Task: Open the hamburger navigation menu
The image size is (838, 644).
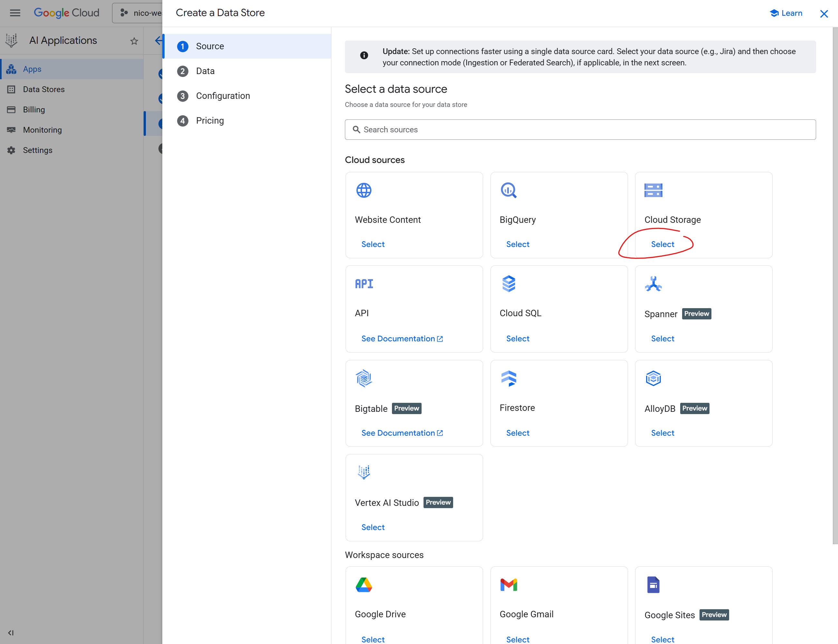Action: (15, 13)
